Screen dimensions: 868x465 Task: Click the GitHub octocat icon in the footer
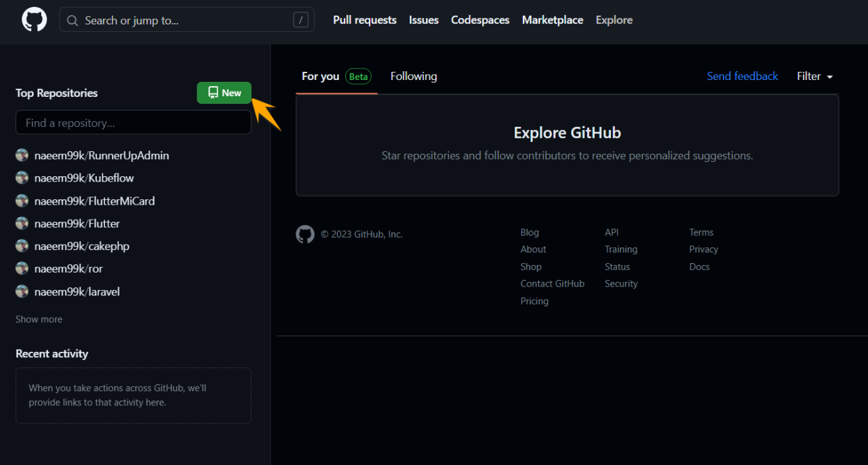coord(305,234)
